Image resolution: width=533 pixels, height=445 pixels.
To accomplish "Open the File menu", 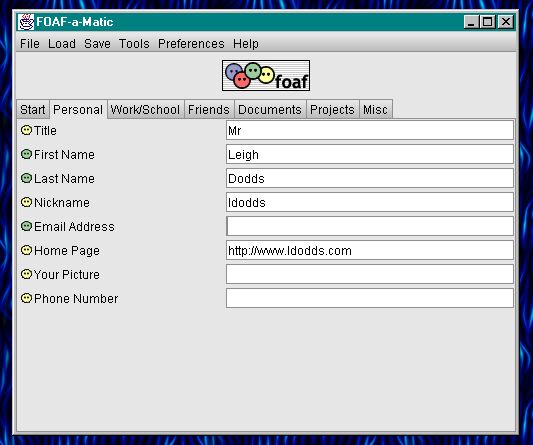I will 30,44.
